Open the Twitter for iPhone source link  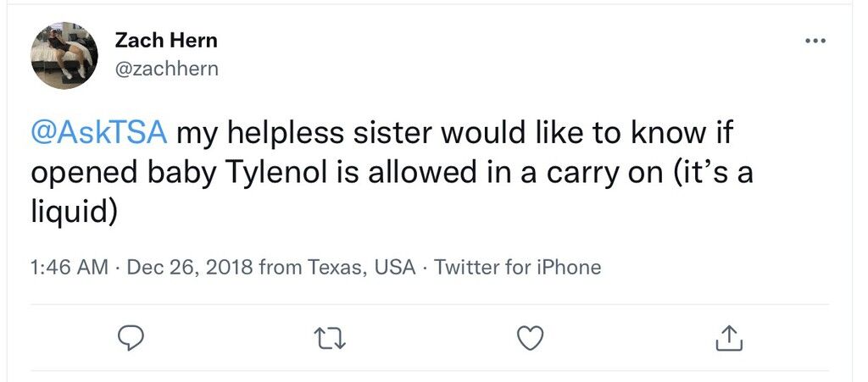point(517,267)
